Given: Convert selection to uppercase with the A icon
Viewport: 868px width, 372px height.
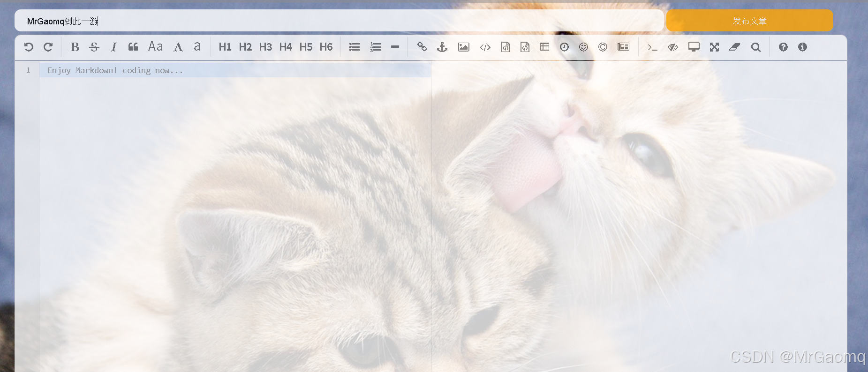Looking at the screenshot, I should (178, 47).
